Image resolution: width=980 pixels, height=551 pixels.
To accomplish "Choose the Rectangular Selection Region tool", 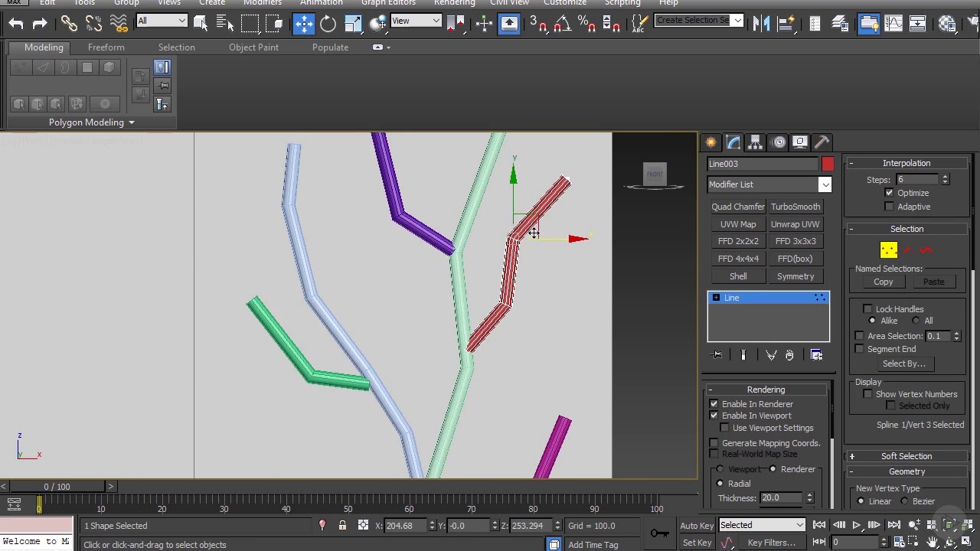I will pyautogui.click(x=250, y=24).
